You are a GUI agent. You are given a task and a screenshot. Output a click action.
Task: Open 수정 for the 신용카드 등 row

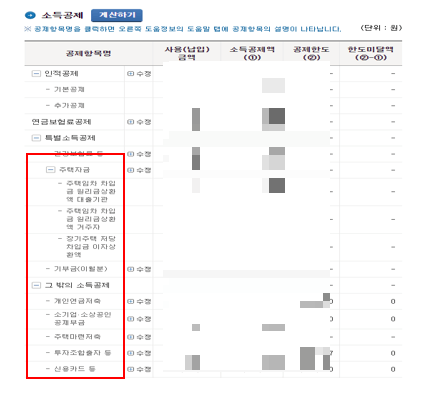(x=139, y=369)
